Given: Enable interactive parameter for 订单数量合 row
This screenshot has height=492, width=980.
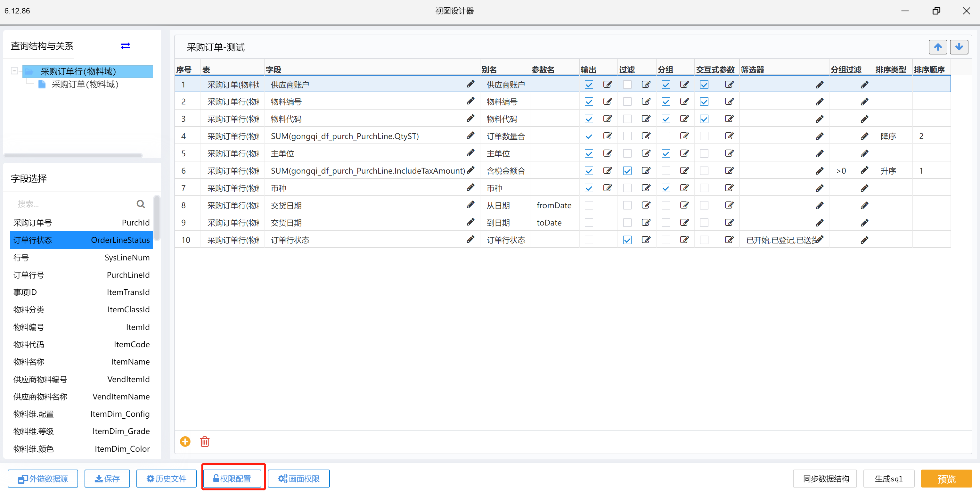Looking at the screenshot, I should 704,136.
